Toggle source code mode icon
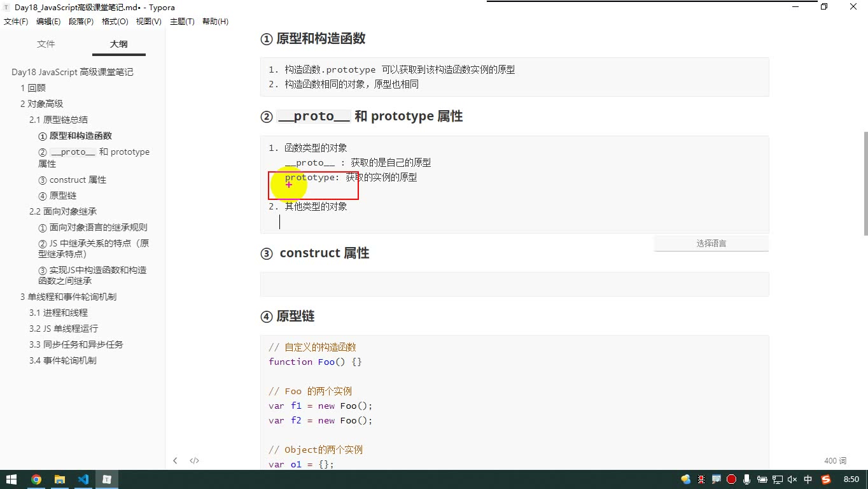Image resolution: width=868 pixels, height=489 pixels. [x=195, y=460]
